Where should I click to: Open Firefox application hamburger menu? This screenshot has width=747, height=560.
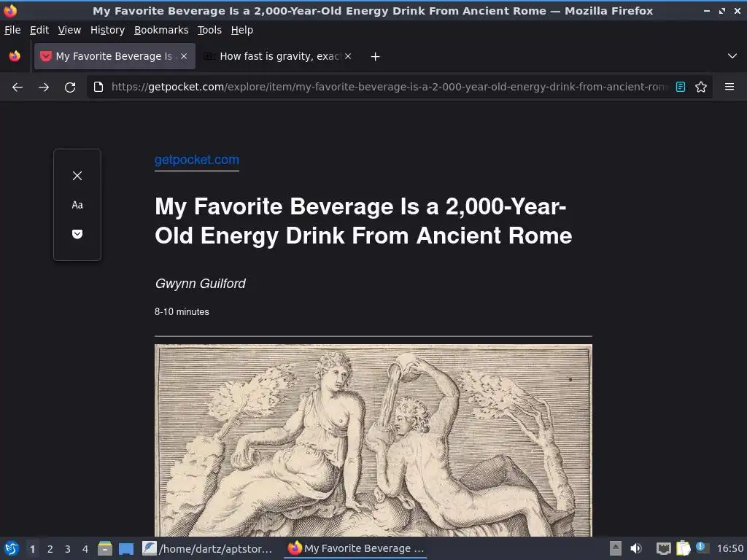tap(729, 87)
